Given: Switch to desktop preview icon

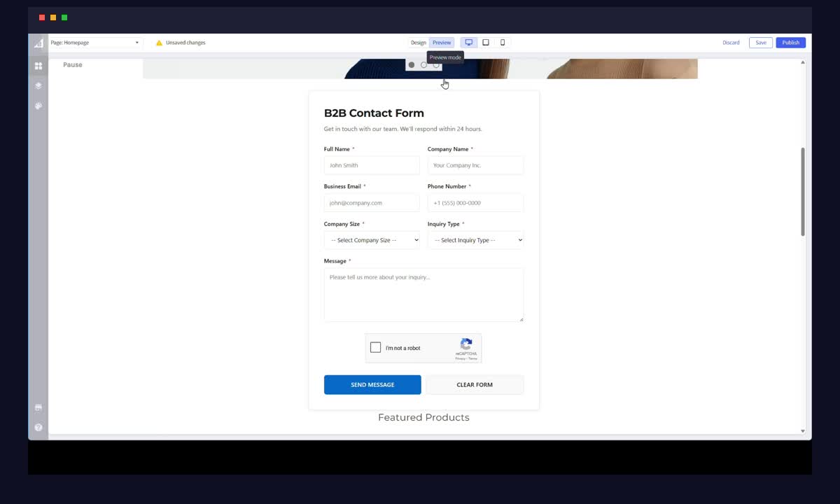Looking at the screenshot, I should coord(469,42).
